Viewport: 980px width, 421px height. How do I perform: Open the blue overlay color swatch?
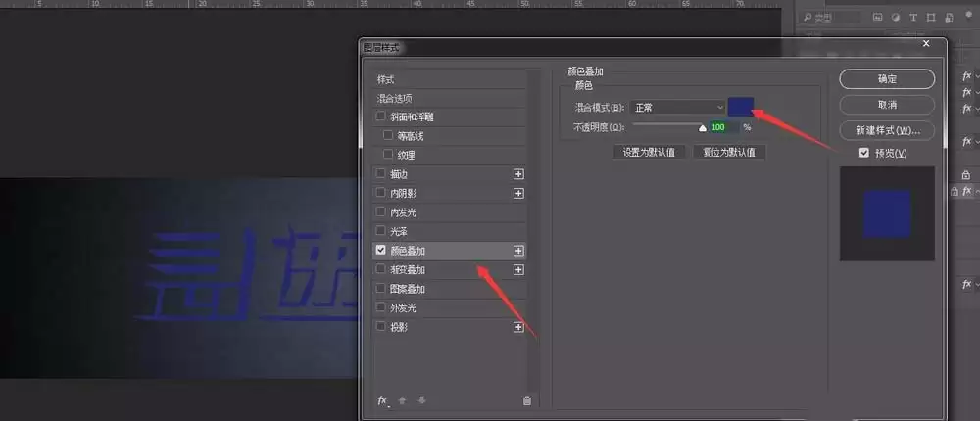click(741, 107)
